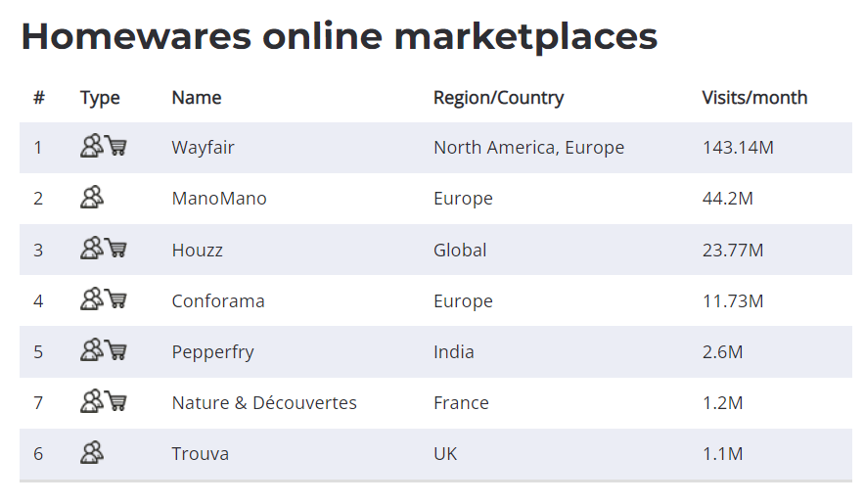Screen dimensions: 865x504
Task: Click the Region/Country column header
Action: (x=498, y=98)
